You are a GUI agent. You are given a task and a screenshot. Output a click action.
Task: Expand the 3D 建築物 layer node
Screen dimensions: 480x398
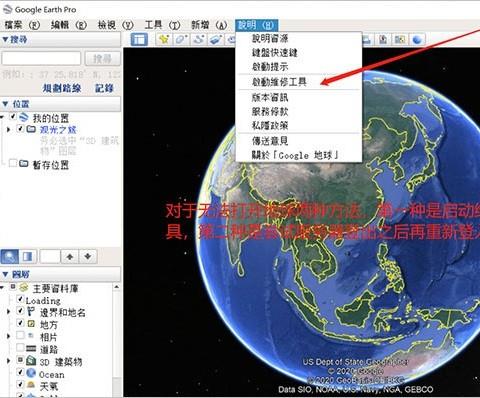pos(9,360)
